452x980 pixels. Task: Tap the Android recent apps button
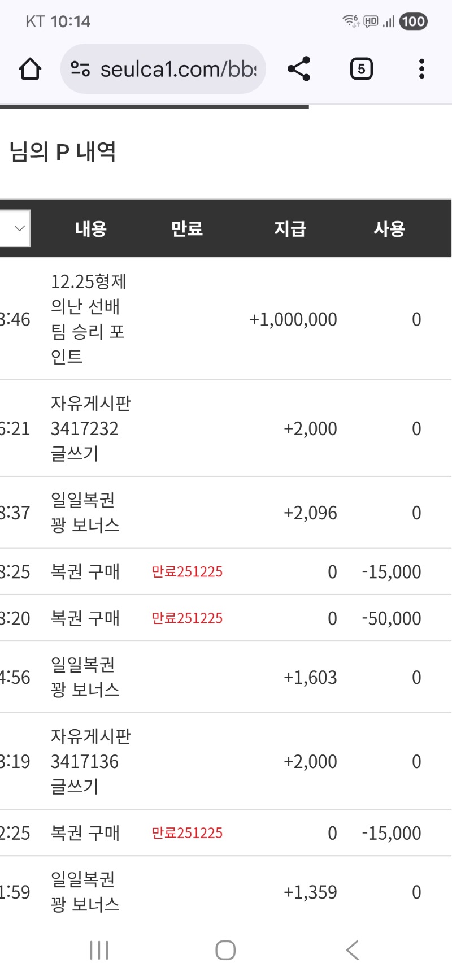(x=99, y=950)
